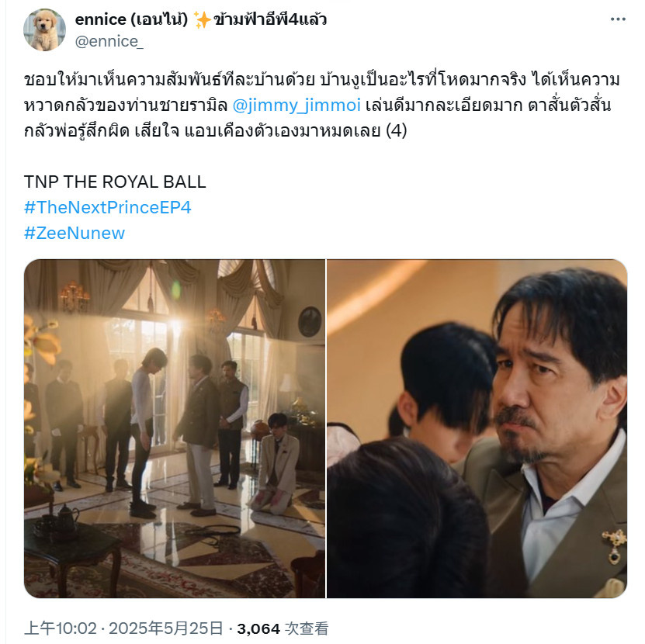645x644 pixels.
Task: Open the 3,064 view count
Action: tap(258, 628)
